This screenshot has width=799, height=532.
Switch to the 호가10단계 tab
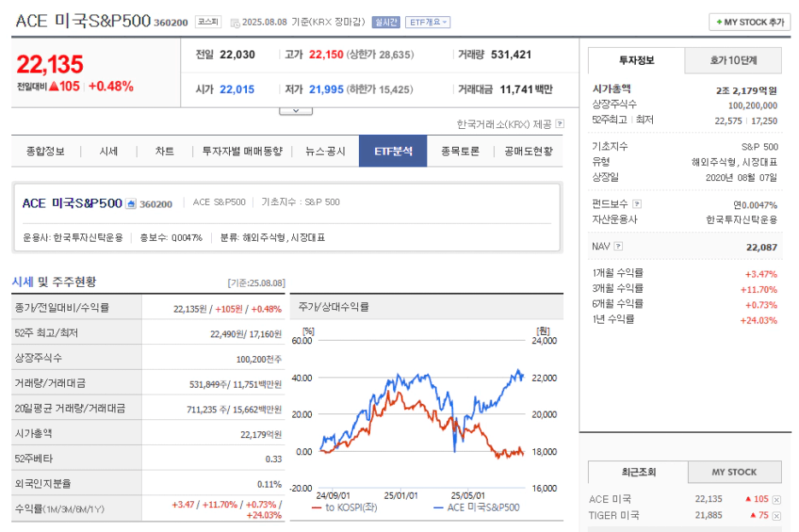(733, 61)
